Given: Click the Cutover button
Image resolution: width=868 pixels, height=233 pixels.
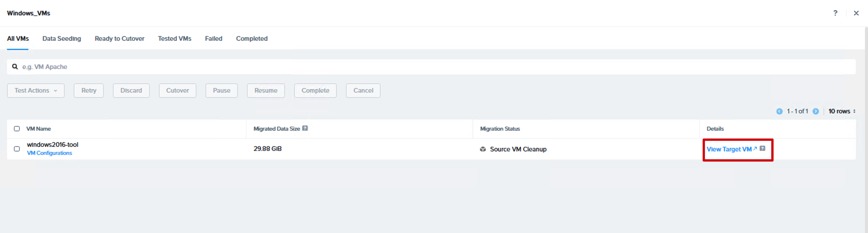Looking at the screenshot, I should [x=178, y=91].
